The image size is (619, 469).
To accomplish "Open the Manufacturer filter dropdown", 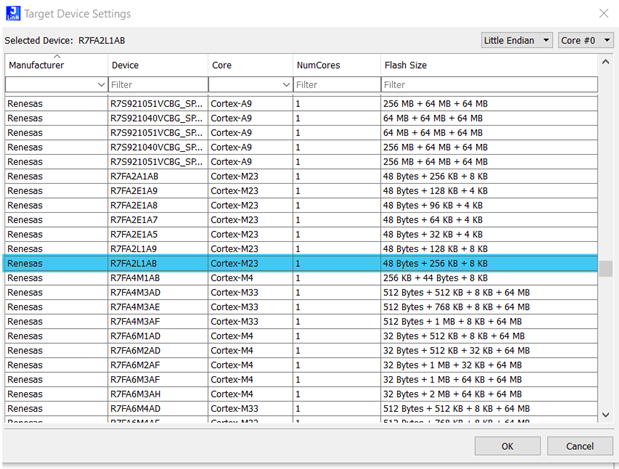I will 101,84.
